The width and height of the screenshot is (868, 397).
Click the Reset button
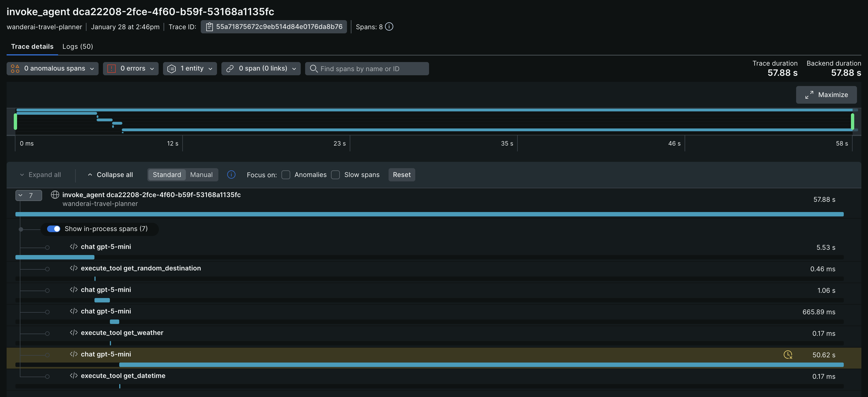pos(401,175)
